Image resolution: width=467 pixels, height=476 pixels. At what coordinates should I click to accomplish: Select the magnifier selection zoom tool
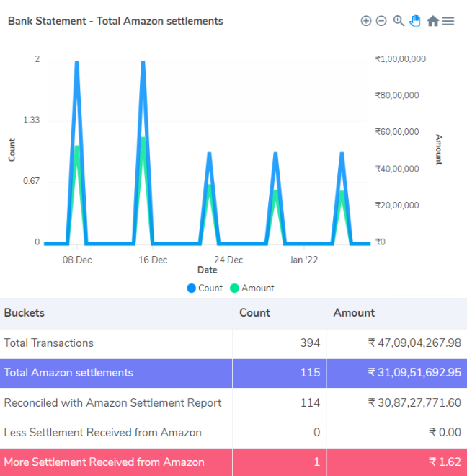coord(399,21)
